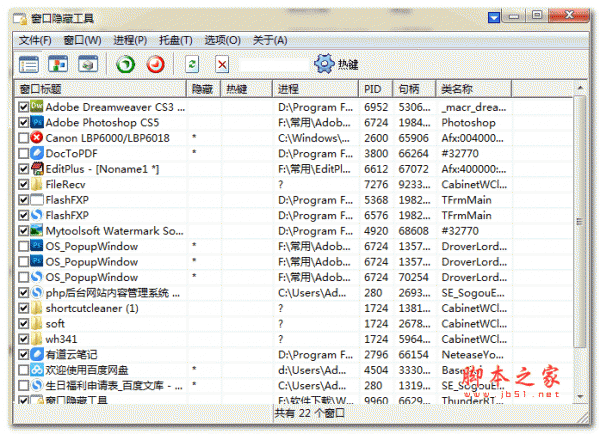Click the Mytoolsoft Watermark row icon
Screen dimensions: 600x434
[37, 230]
